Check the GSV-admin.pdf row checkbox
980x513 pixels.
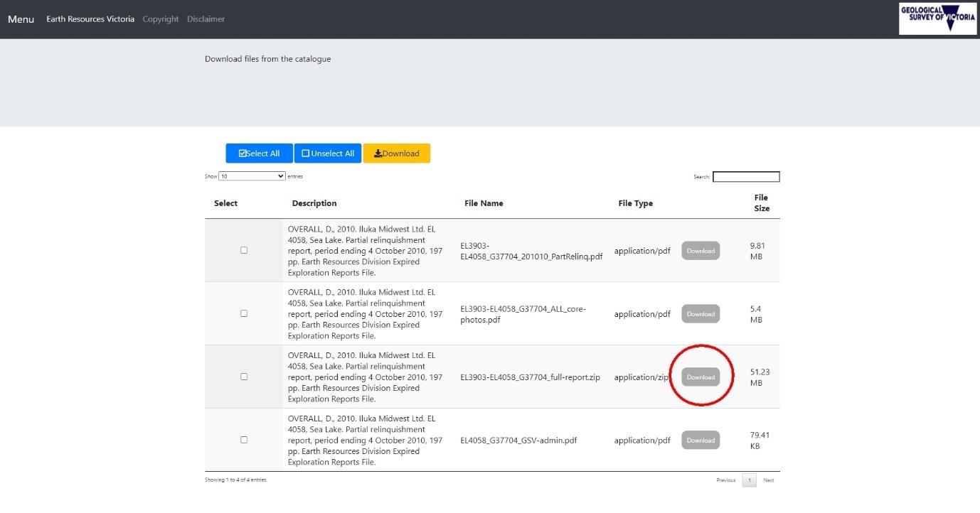pos(244,440)
